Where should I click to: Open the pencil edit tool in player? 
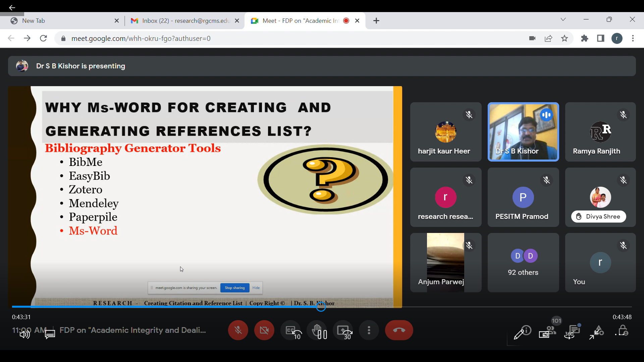point(519,334)
